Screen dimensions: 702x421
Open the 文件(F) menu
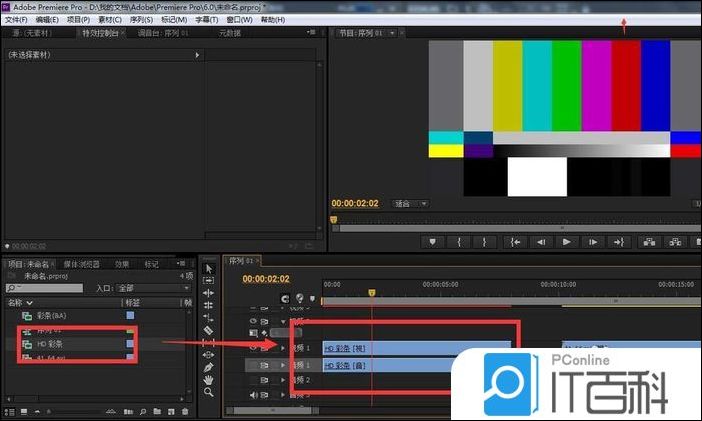pyautogui.click(x=16, y=19)
